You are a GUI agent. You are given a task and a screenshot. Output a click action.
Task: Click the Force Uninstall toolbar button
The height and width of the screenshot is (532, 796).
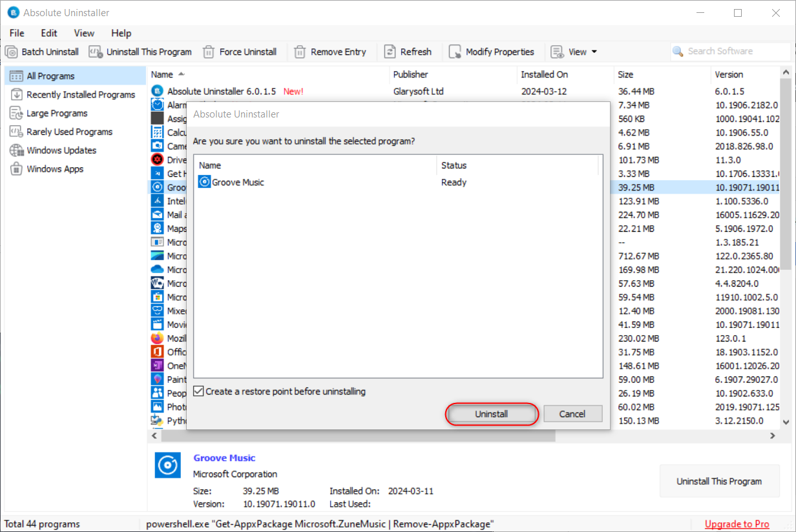tap(240, 52)
